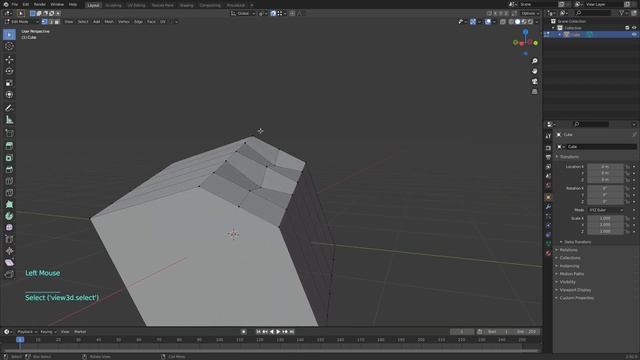The image size is (640, 360).
Task: Choose the Rip Region tool
Action: (9, 274)
